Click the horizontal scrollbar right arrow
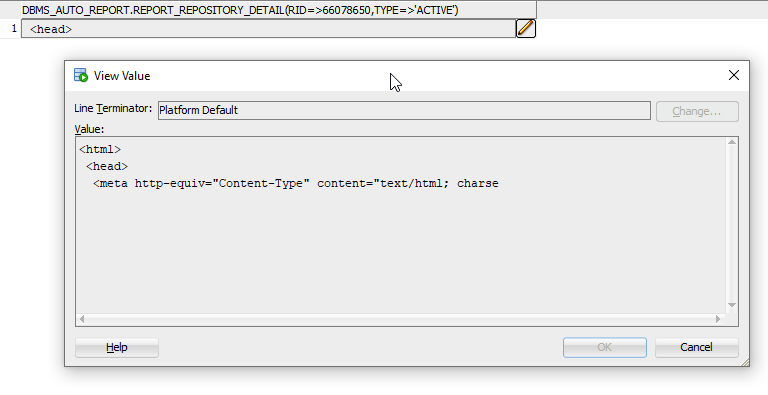This screenshot has width=768, height=395. click(718, 319)
